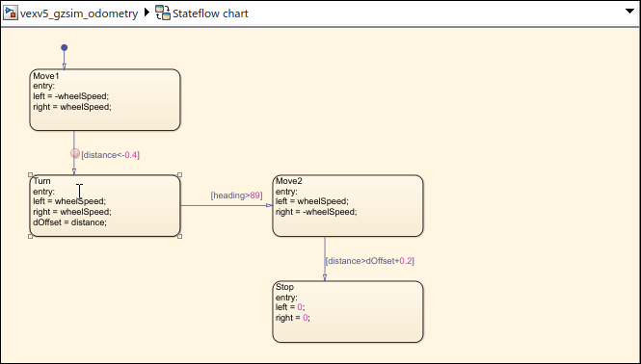This screenshot has width=641, height=364.
Task: Select the transition arrow from Turn to Move2
Action: point(227,205)
